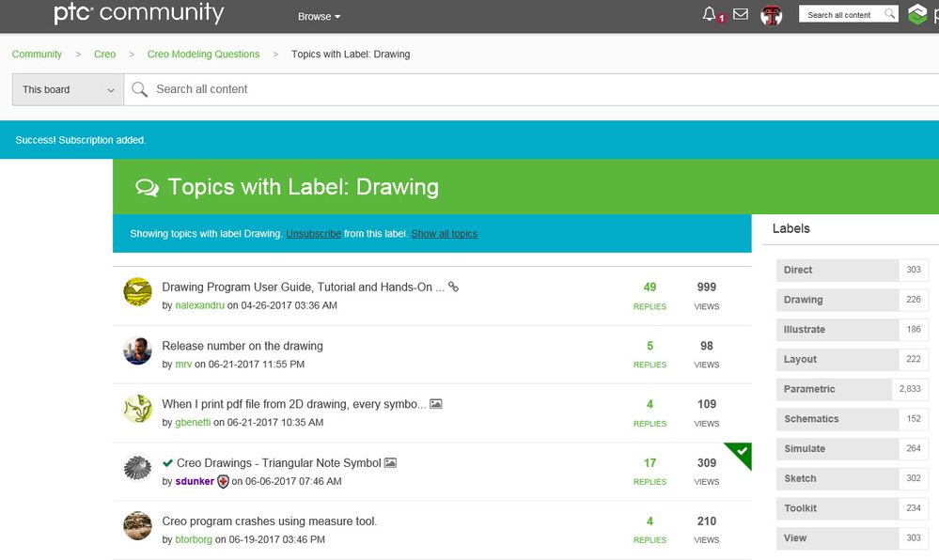Open When I print pdf file topic
Image resolution: width=939 pixels, height=560 pixels.
click(x=294, y=404)
